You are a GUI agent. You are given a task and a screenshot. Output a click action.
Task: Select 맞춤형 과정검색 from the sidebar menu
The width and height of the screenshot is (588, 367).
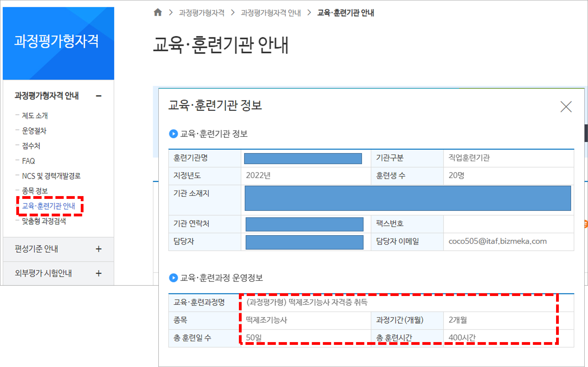pos(44,221)
